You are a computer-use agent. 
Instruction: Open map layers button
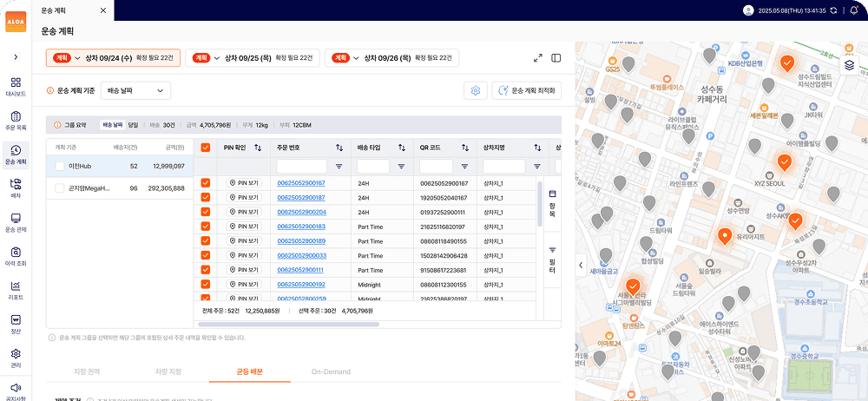pos(849,65)
